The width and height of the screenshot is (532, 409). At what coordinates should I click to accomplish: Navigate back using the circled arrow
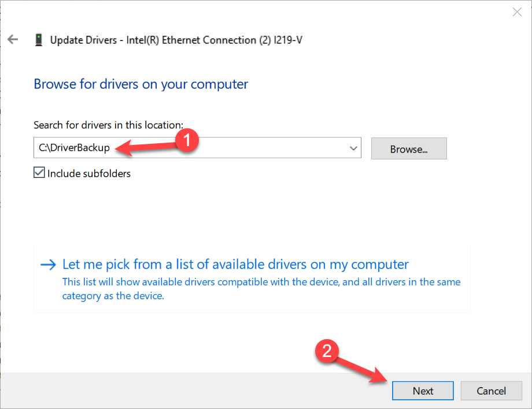13,39
